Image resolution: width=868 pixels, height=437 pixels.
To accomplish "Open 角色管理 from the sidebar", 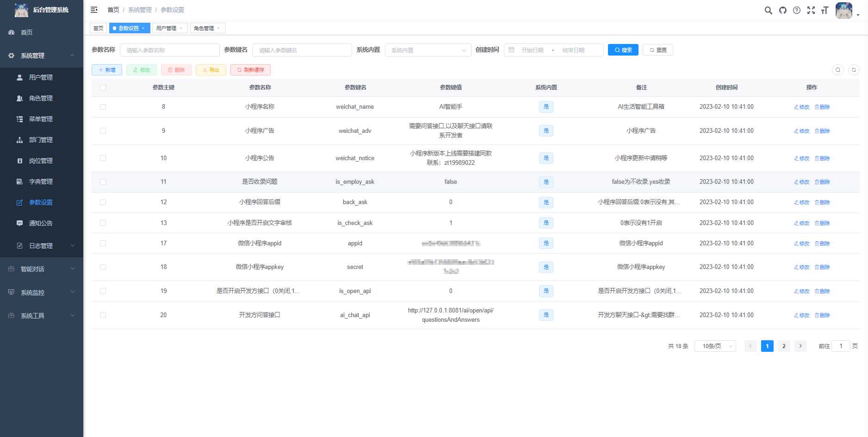I will point(42,98).
